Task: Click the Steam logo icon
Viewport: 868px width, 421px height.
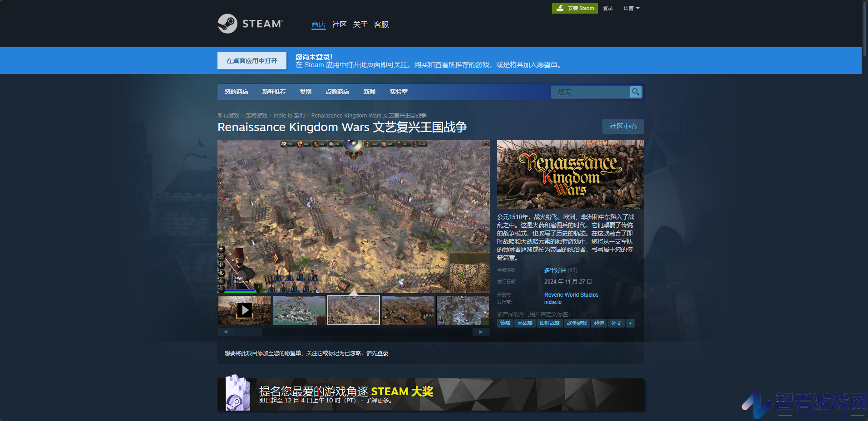Action: (x=227, y=24)
